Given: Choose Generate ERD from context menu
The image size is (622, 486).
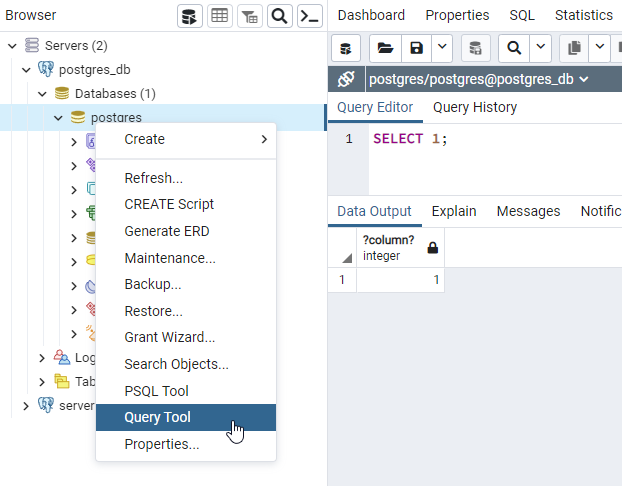Looking at the screenshot, I should (166, 231).
